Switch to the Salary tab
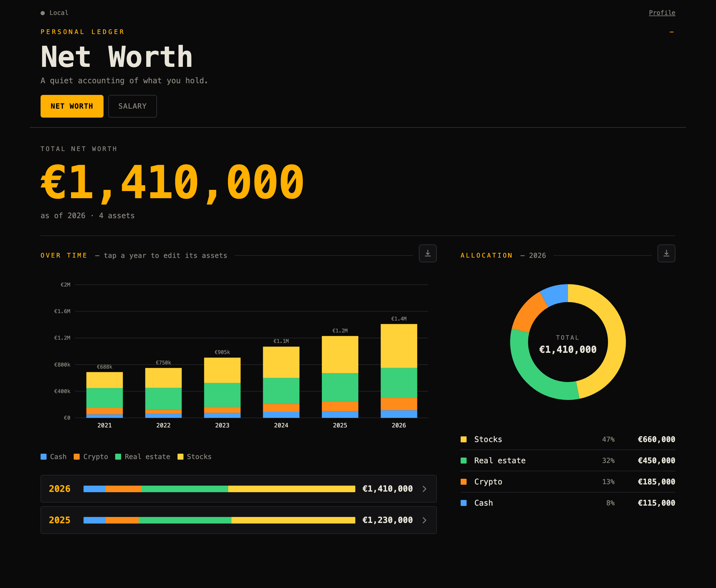 (132, 106)
